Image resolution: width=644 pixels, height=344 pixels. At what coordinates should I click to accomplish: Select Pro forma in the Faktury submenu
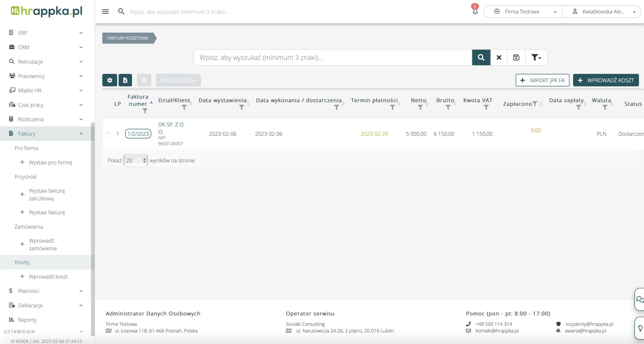[x=26, y=148]
